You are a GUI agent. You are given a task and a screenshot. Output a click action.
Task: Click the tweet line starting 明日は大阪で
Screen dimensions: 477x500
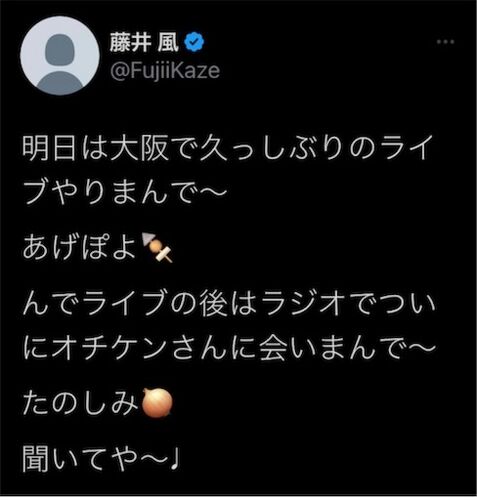(228, 147)
